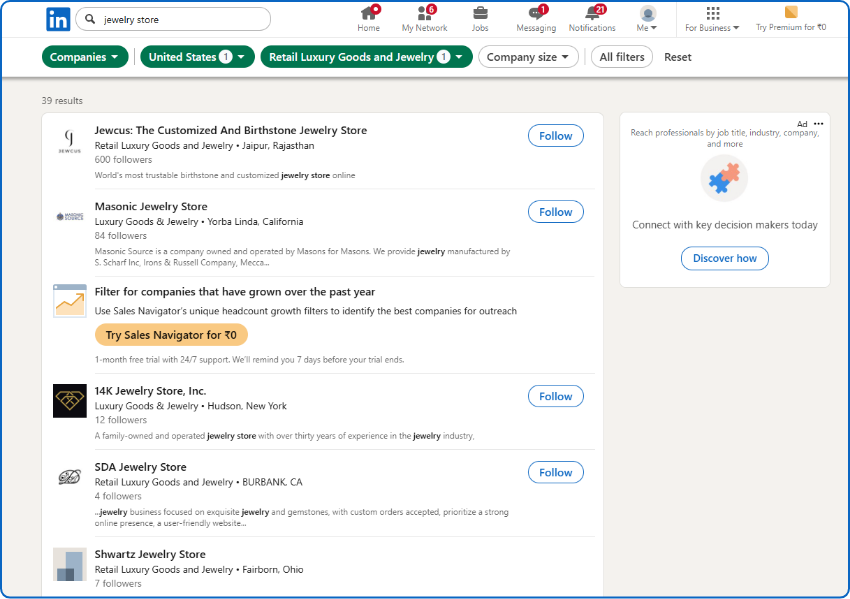Click the Fairborn, Ohio text
850x599 pixels.
click(x=273, y=570)
